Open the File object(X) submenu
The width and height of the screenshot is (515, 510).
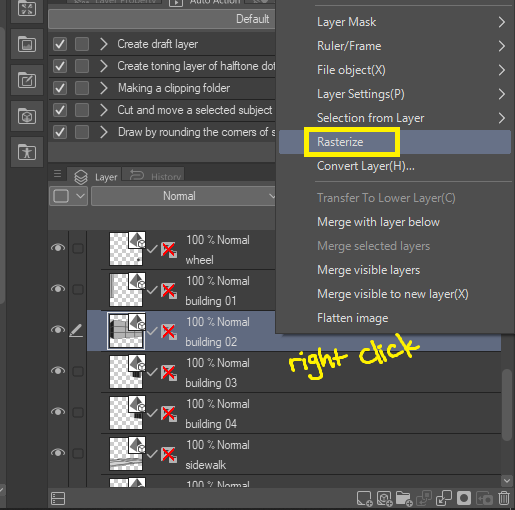[395, 70]
